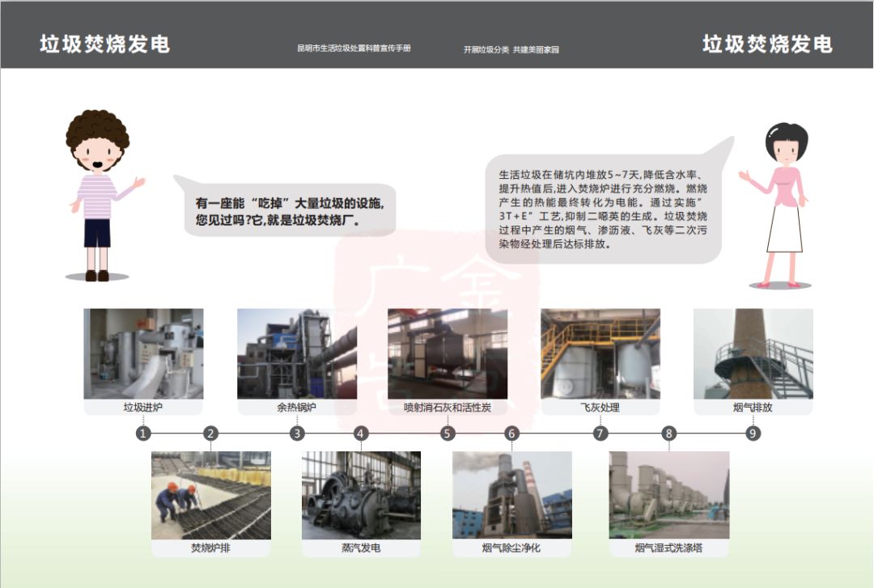Click timeline marker number 1
This screenshot has width=874, height=588.
point(143,434)
